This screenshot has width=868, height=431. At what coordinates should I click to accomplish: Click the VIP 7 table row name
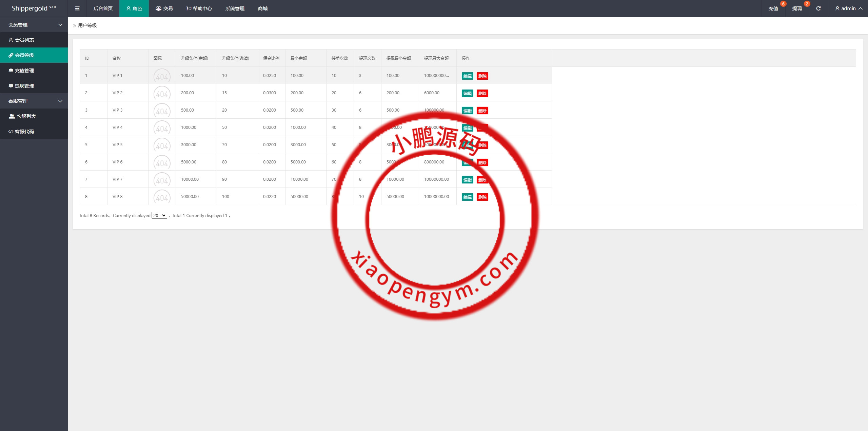point(118,179)
